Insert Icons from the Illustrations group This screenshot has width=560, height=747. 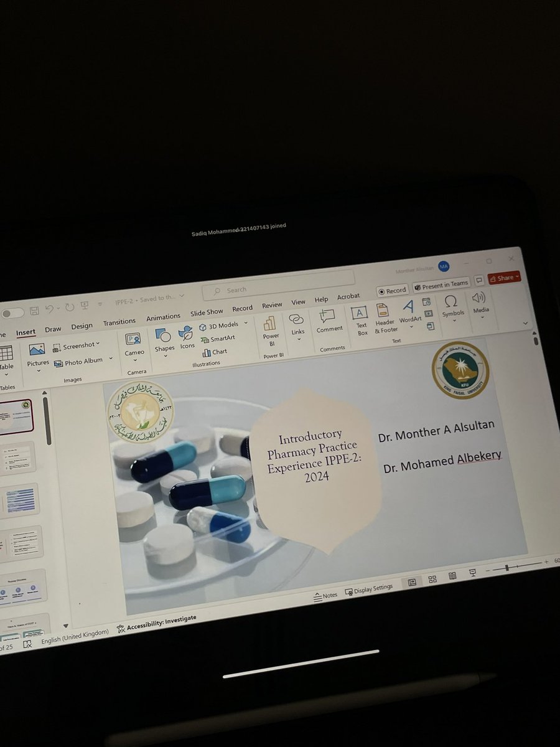tap(187, 338)
